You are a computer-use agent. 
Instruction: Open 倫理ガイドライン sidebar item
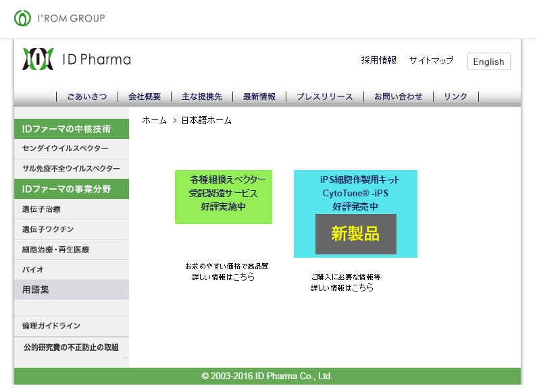72,326
